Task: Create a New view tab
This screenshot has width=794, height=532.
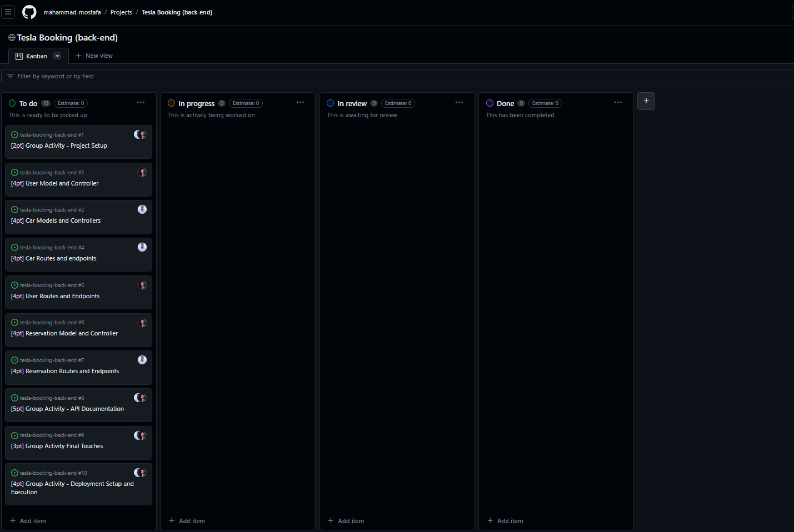Action: coord(94,56)
